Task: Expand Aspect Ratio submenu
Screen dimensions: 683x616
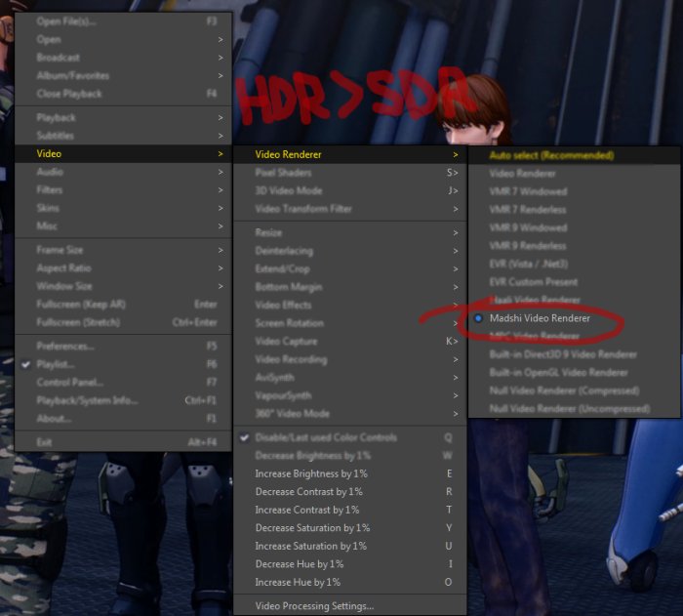Action: (123, 268)
